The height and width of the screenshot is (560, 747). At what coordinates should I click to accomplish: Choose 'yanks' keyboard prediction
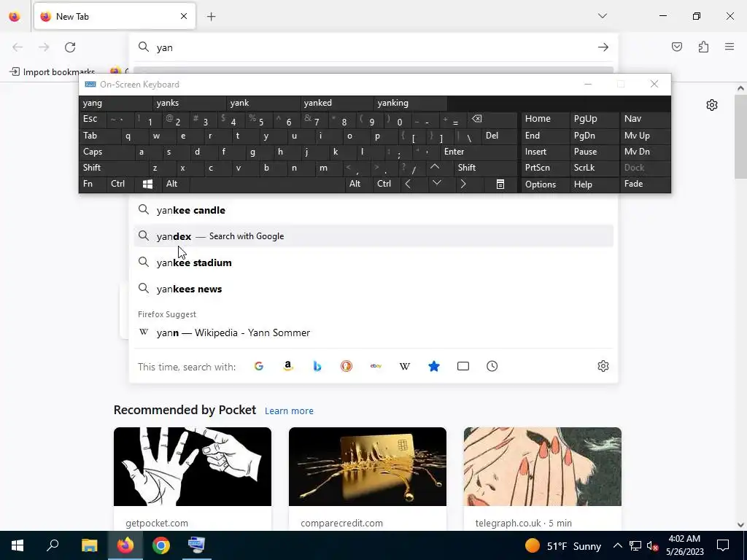[x=190, y=103]
